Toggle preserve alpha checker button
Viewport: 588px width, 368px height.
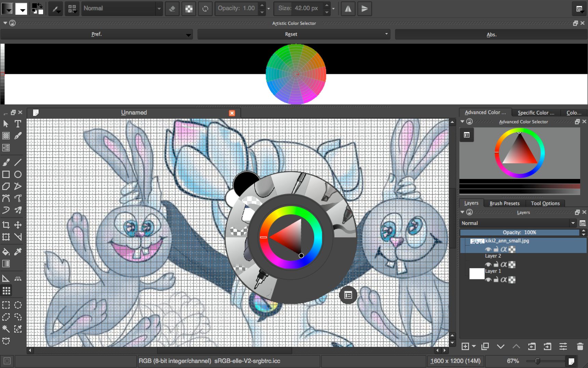pos(189,9)
